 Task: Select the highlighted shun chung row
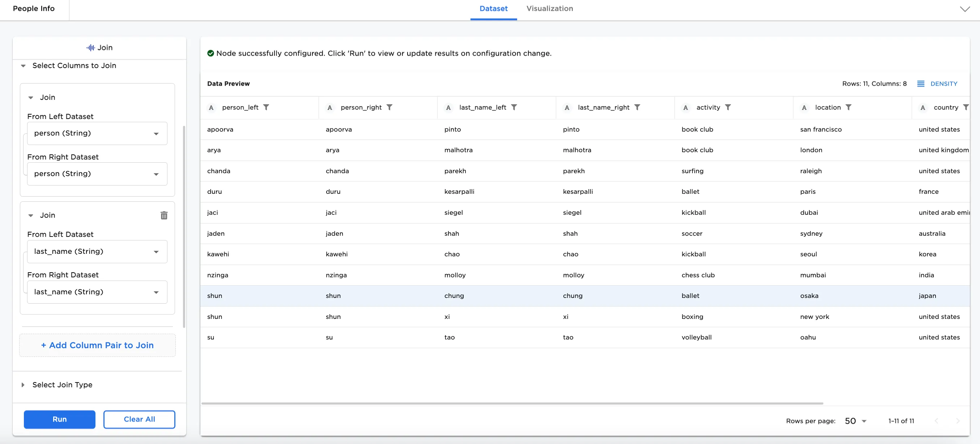click(456, 296)
